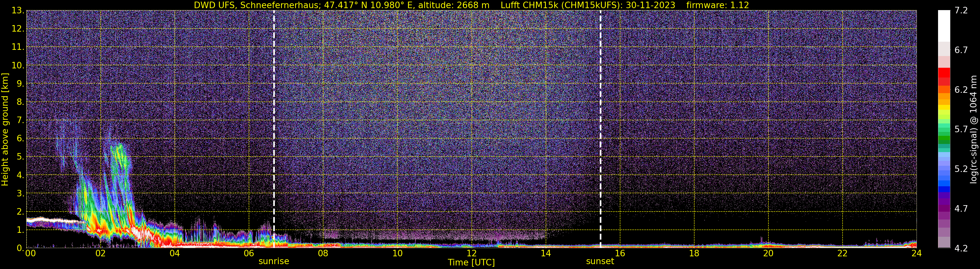
Task: Click the sunset dashed white line
Action: [600, 129]
